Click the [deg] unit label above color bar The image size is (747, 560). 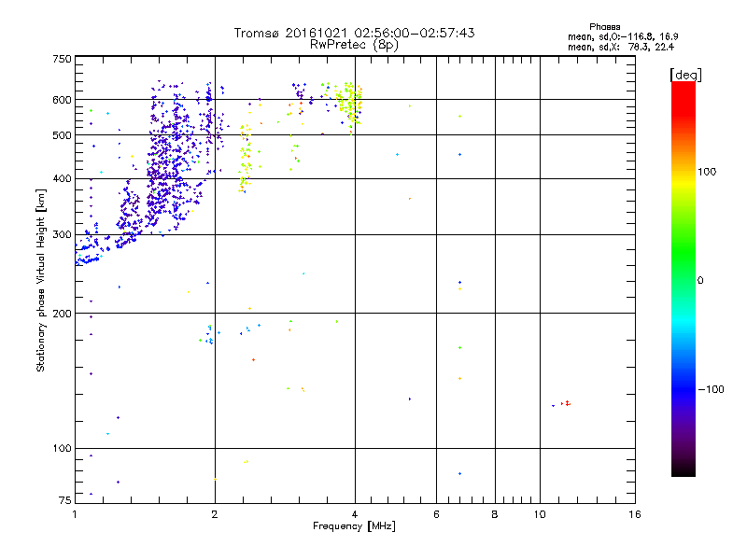tap(685, 76)
